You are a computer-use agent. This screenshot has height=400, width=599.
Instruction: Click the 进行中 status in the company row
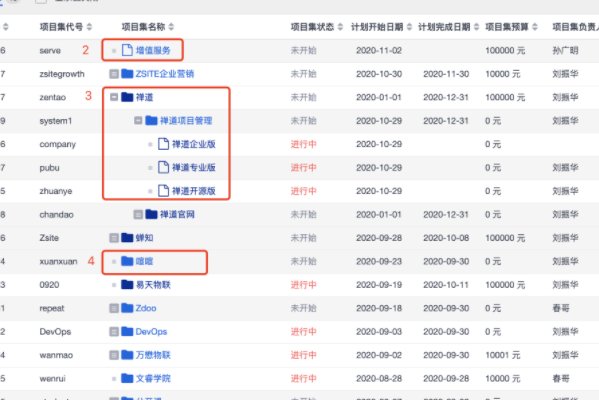click(304, 144)
